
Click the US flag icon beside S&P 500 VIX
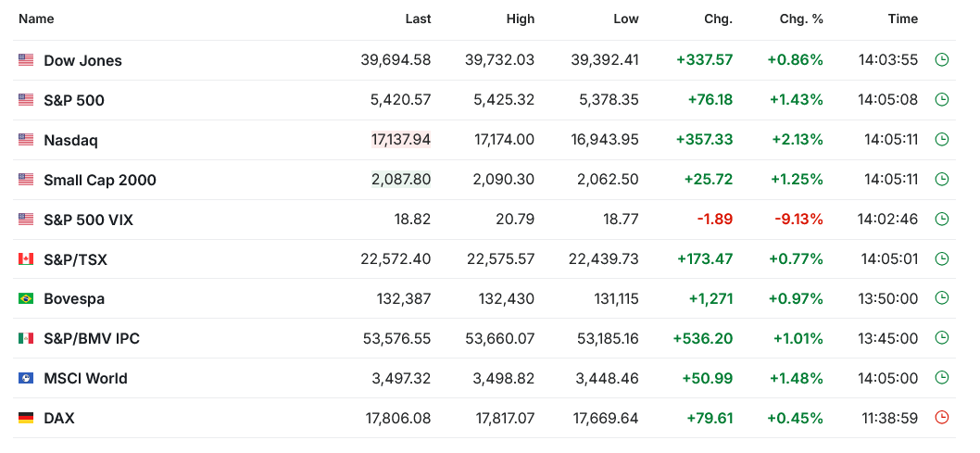(26, 220)
